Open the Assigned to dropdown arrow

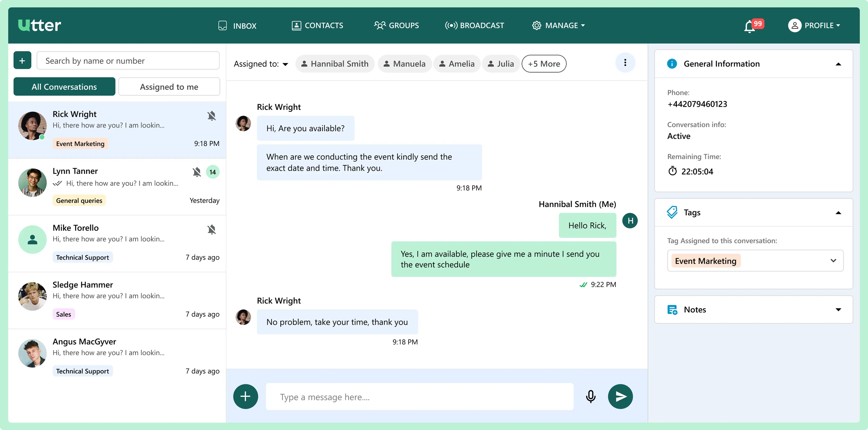coord(286,64)
